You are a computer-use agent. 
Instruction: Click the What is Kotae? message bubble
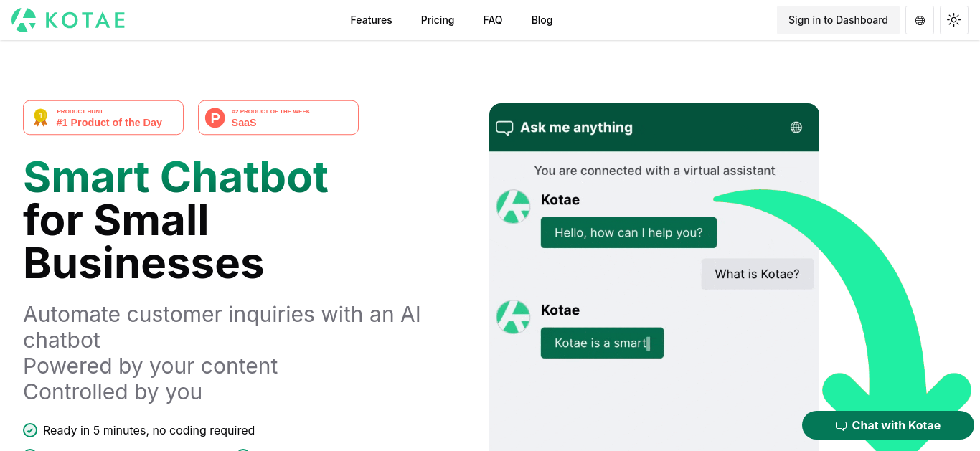757,274
